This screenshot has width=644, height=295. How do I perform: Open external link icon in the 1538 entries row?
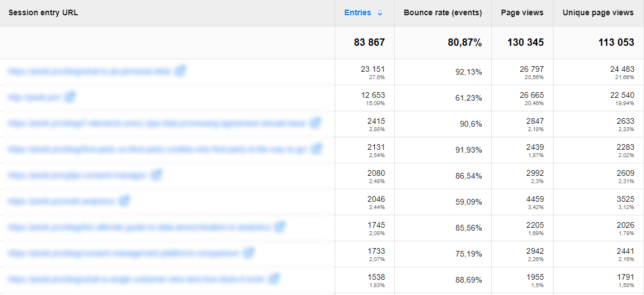(274, 279)
